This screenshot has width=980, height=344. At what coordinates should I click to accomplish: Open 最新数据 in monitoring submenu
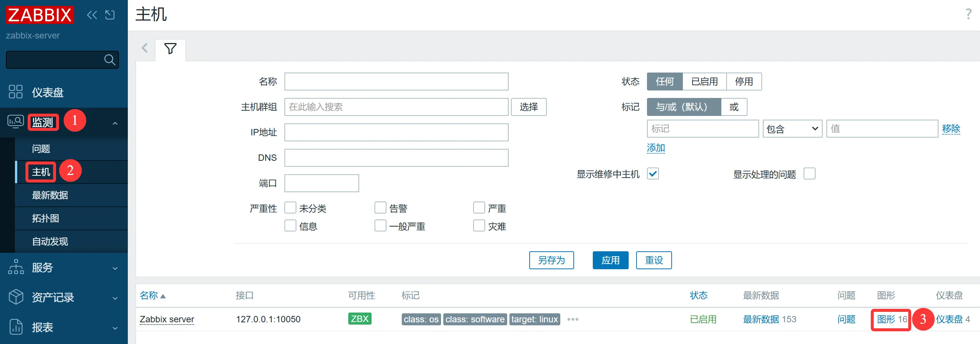point(50,195)
